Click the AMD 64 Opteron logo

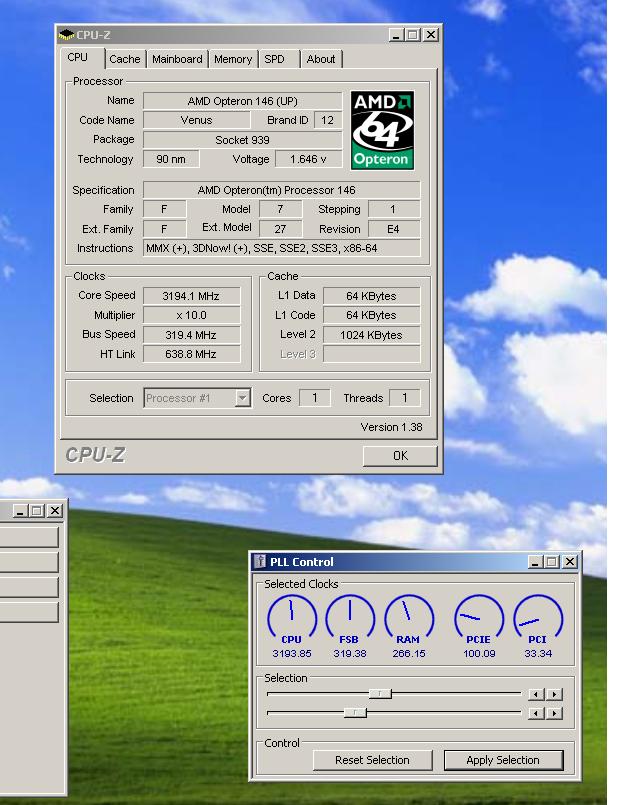(382, 130)
